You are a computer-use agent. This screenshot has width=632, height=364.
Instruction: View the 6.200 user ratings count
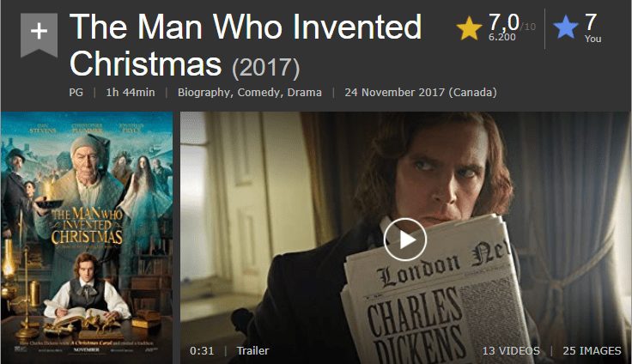pos(501,37)
